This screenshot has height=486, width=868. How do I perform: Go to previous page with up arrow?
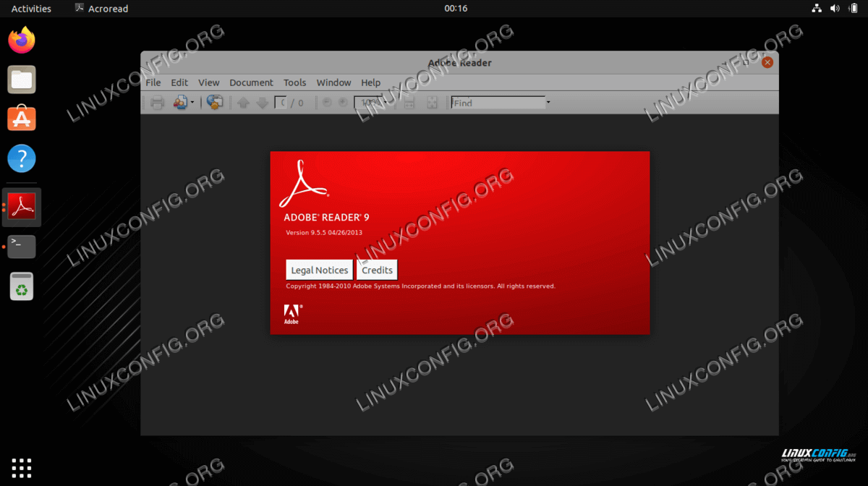(243, 103)
